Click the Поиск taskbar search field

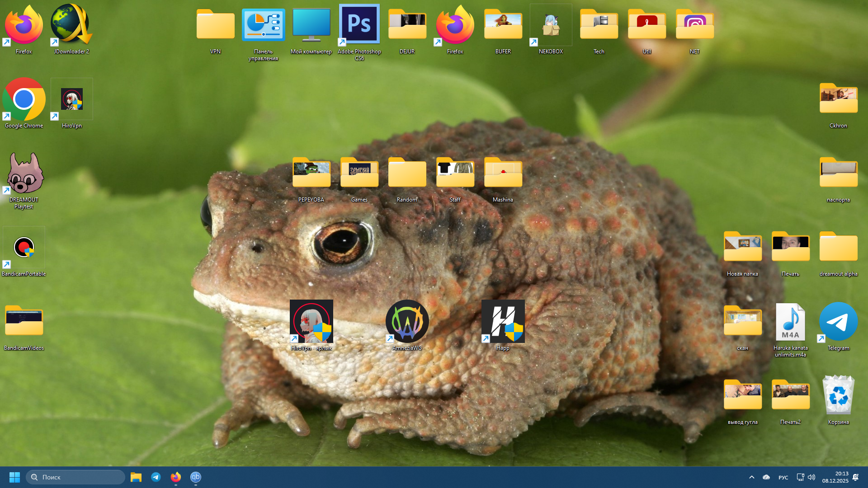click(x=75, y=477)
